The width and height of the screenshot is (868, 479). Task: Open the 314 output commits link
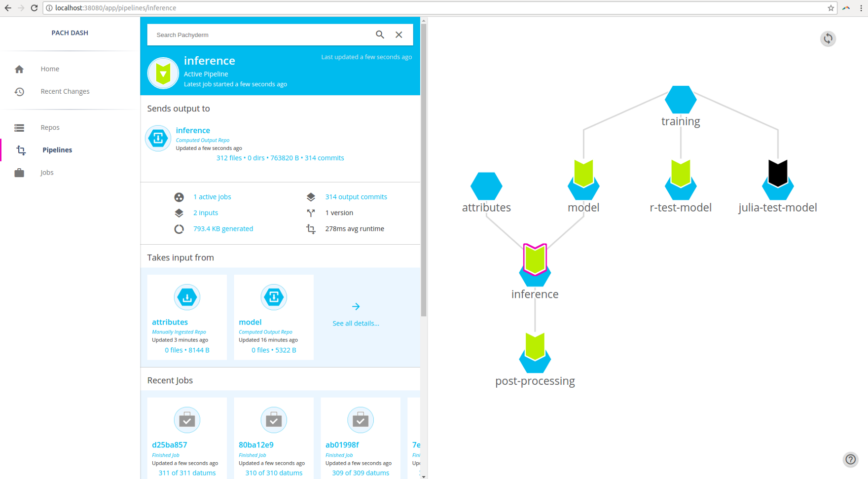[356, 197]
